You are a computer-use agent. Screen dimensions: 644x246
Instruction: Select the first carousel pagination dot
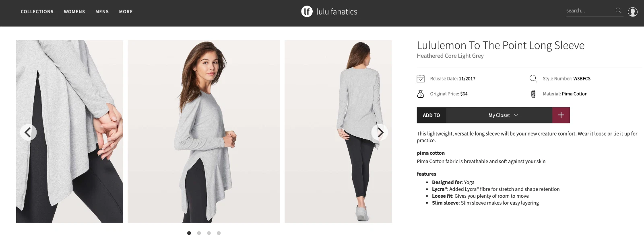point(189,233)
